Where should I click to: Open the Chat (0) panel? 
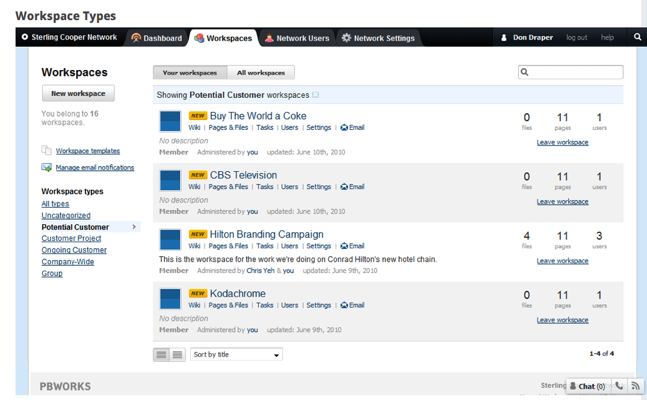tap(588, 386)
